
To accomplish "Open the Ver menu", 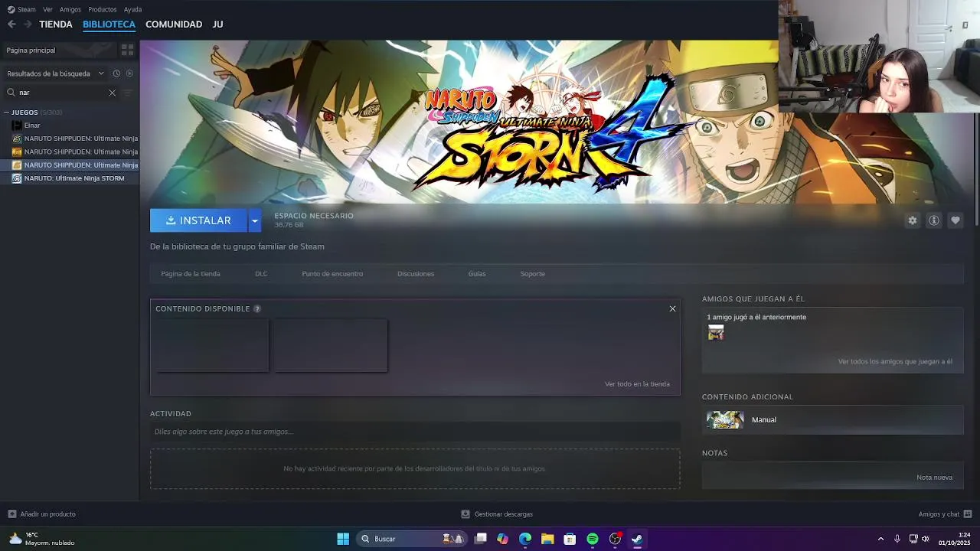I will [48, 9].
